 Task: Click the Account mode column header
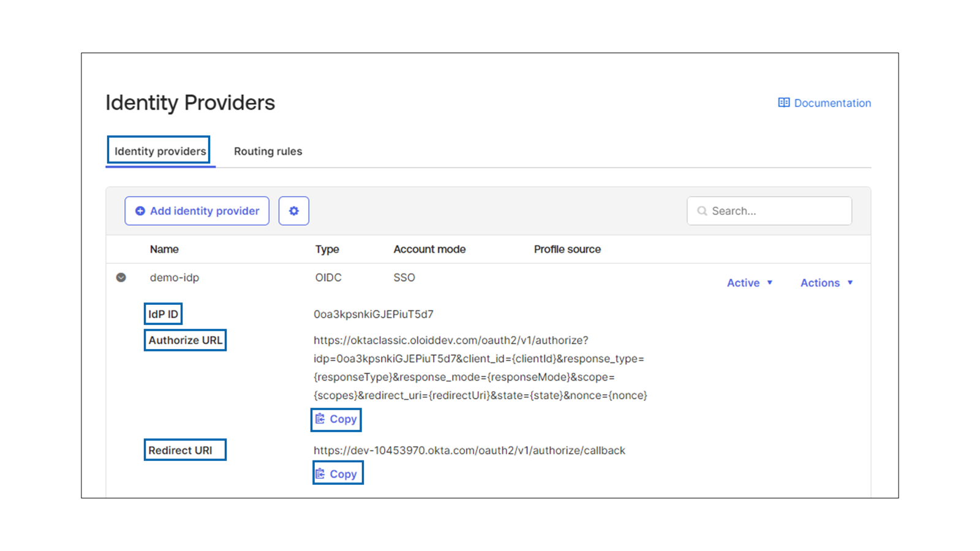[429, 249]
